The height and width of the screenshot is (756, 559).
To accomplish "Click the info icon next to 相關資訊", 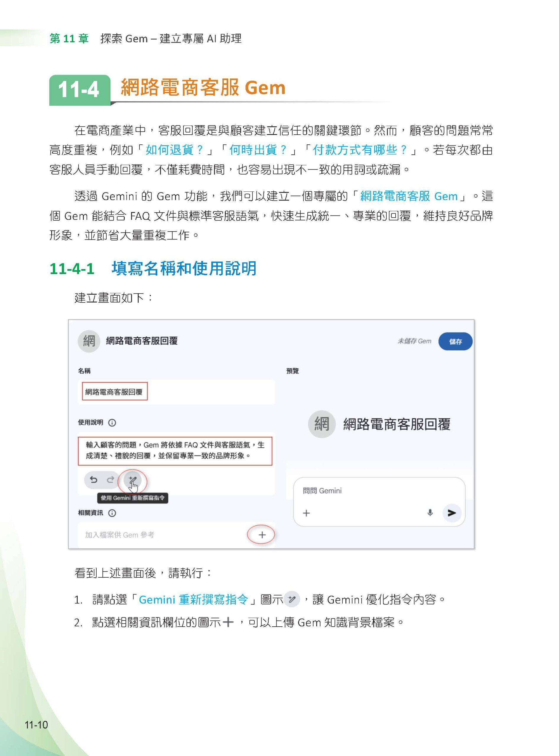I will click(x=112, y=513).
